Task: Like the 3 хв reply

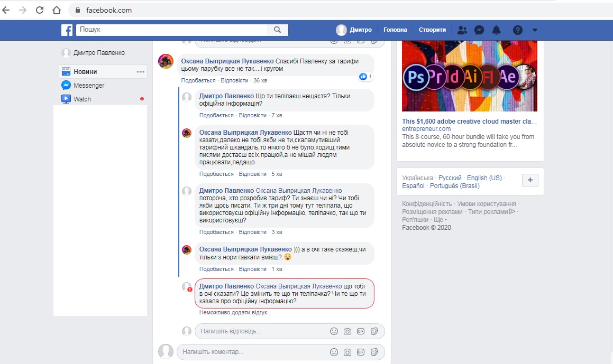Action: pos(216,232)
